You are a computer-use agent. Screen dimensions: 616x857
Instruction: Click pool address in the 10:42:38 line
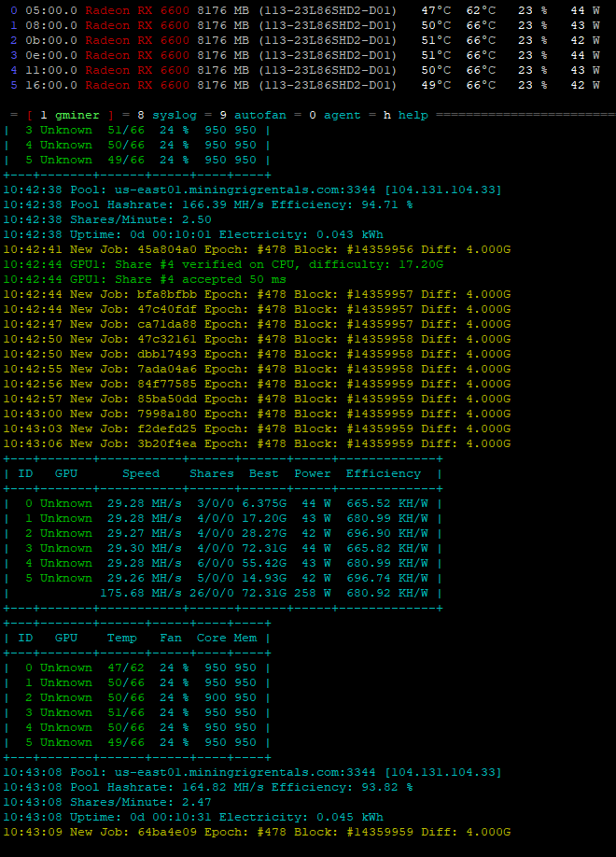245,190
